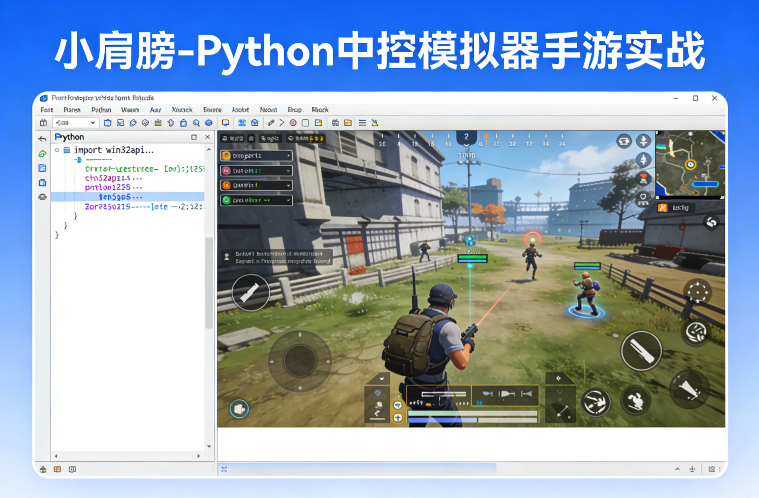Open the toolbar combo box dropdown
The image size is (759, 498).
click(76, 123)
